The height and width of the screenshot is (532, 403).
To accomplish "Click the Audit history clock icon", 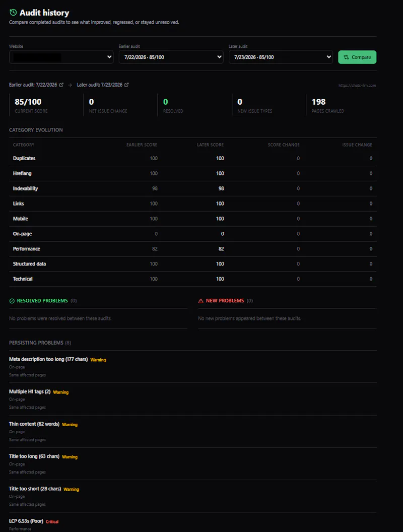I will coord(13,13).
